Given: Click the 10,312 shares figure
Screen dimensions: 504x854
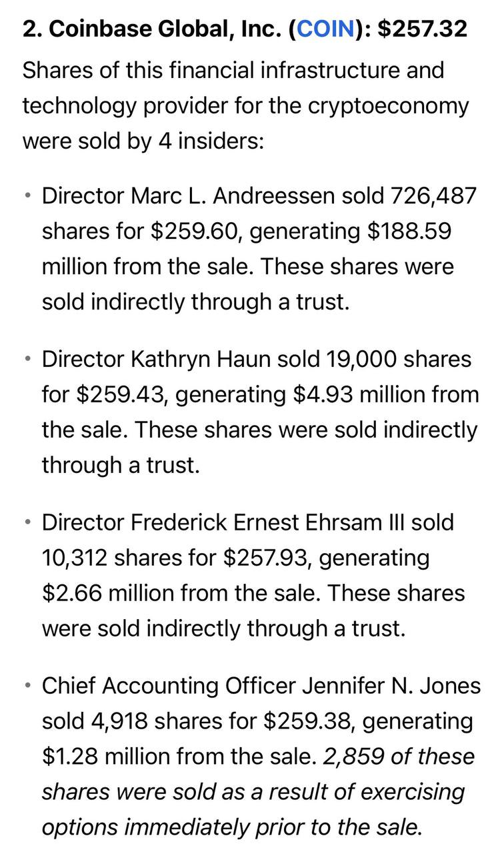Looking at the screenshot, I should (75, 558).
